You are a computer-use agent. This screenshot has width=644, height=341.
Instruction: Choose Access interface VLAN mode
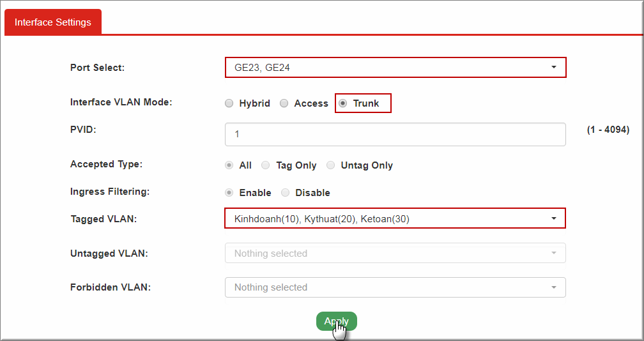pyautogui.click(x=284, y=103)
